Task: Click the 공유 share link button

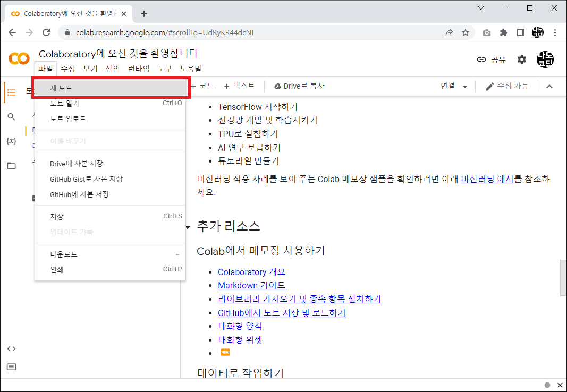Action: click(491, 59)
